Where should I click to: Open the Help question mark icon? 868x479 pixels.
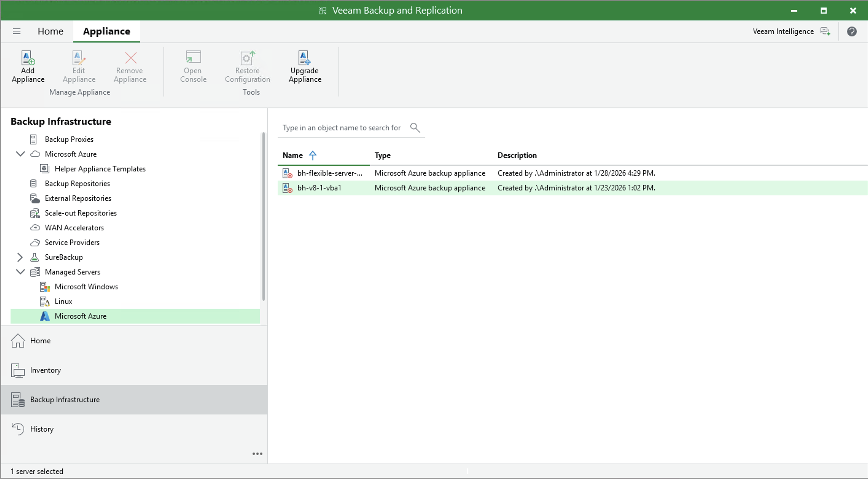852,31
